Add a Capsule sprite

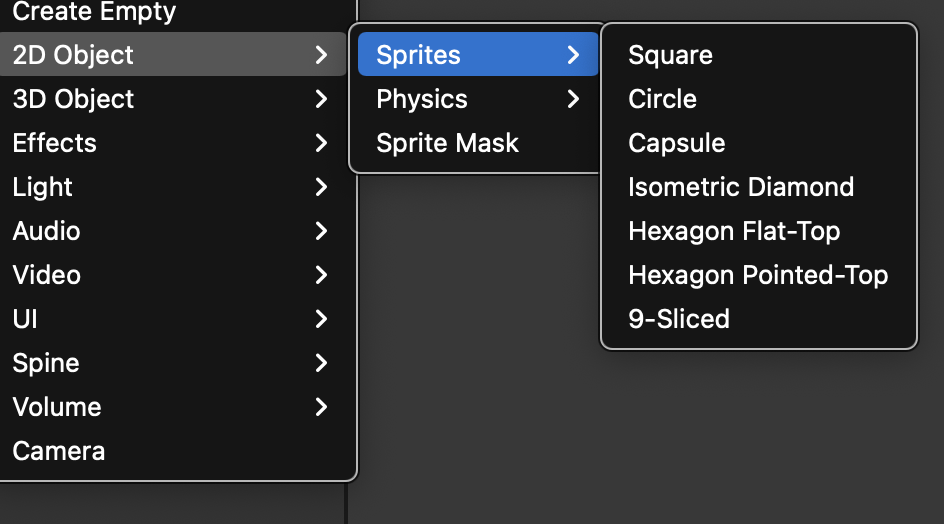pos(676,143)
